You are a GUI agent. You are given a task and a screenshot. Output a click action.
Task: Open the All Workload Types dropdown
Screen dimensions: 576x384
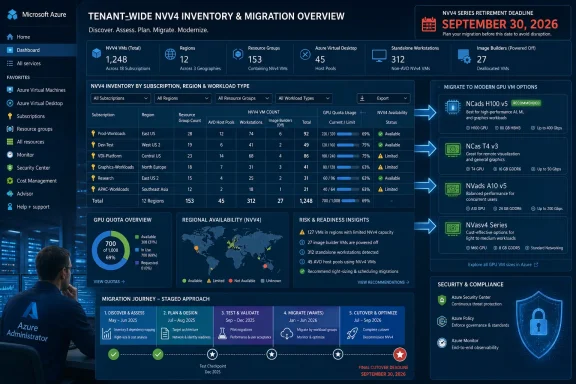(x=304, y=98)
